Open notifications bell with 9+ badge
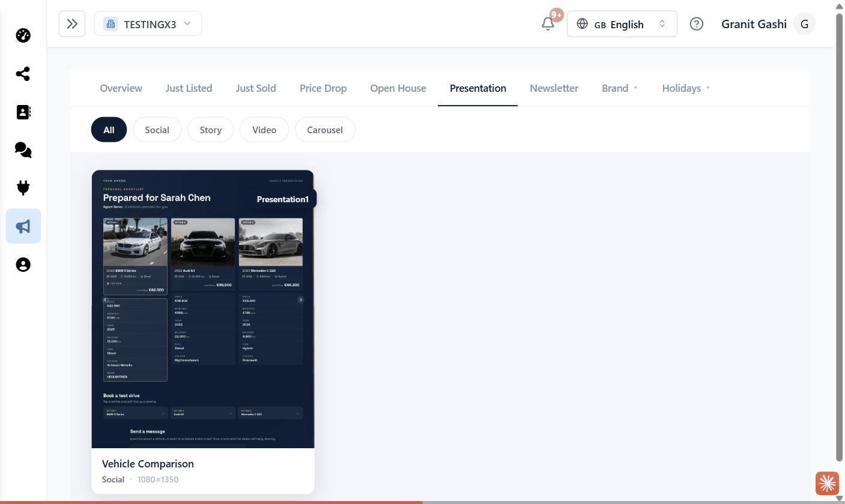The width and height of the screenshot is (845, 504). click(548, 23)
